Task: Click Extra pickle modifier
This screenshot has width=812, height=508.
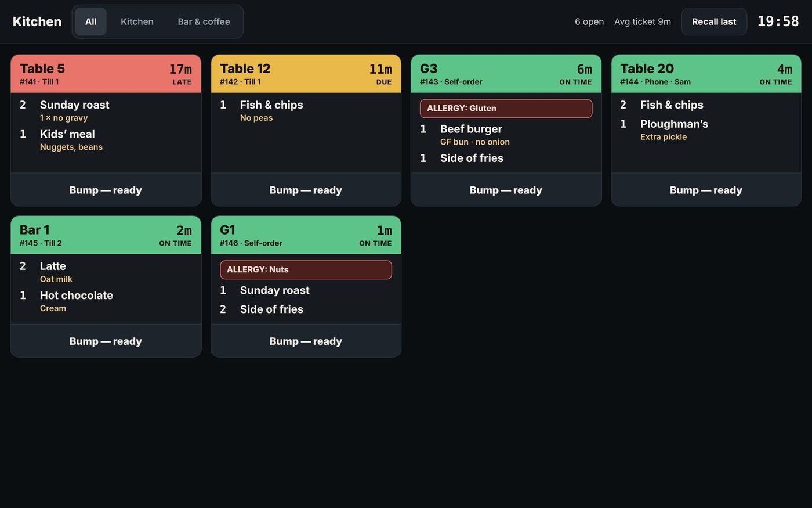Action: tap(664, 137)
